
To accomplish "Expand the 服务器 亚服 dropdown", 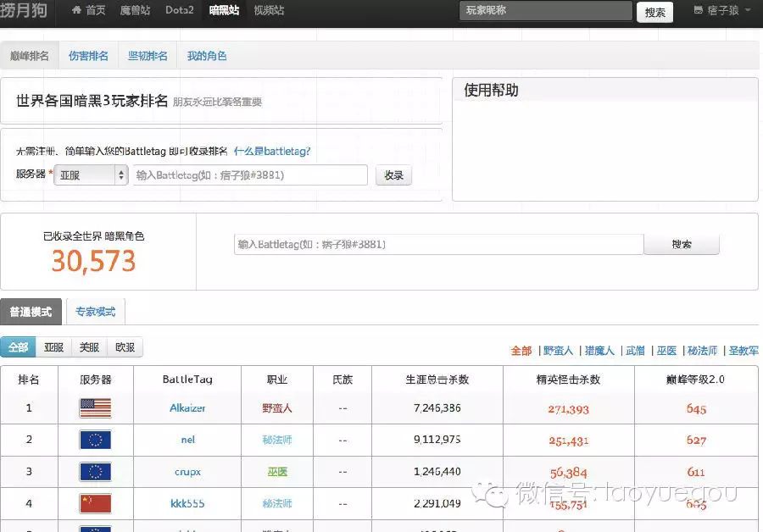I will pos(91,175).
